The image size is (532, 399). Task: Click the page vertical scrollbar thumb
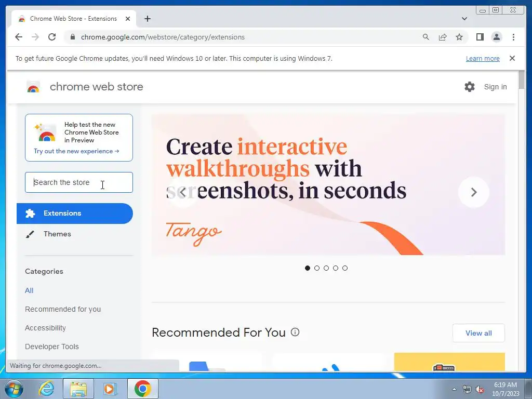point(522,79)
